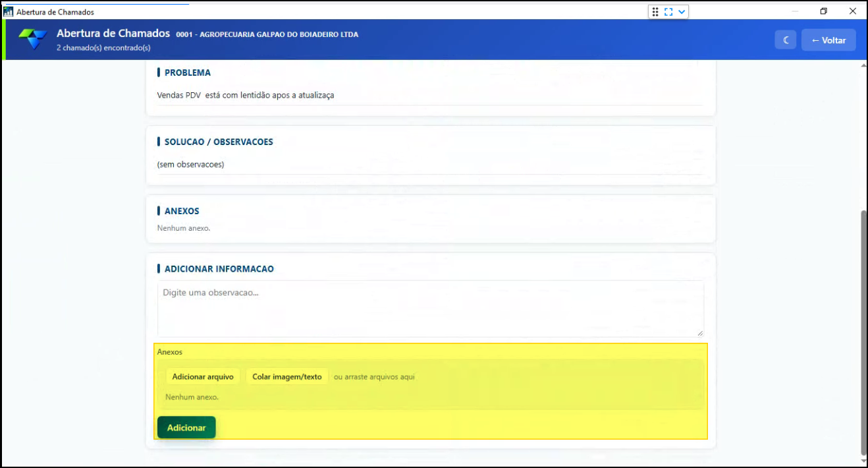Screen dimensions: 868x468
Task: Click the app icon in the title bar
Action: coord(9,12)
